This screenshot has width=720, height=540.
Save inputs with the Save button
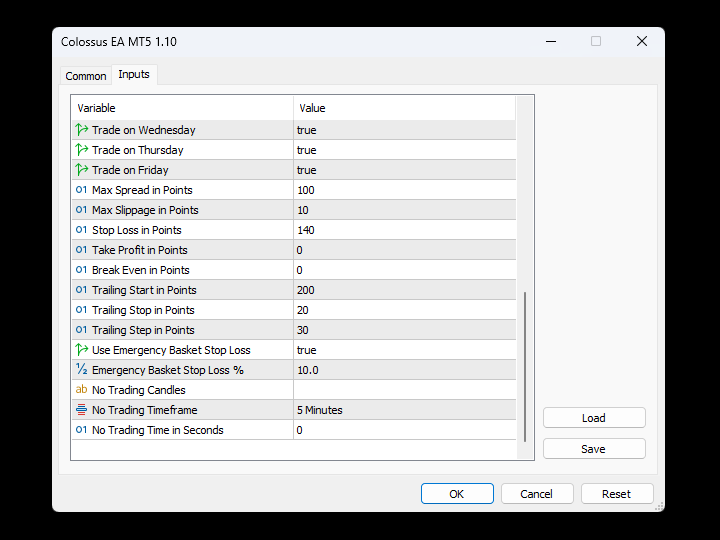coord(594,449)
